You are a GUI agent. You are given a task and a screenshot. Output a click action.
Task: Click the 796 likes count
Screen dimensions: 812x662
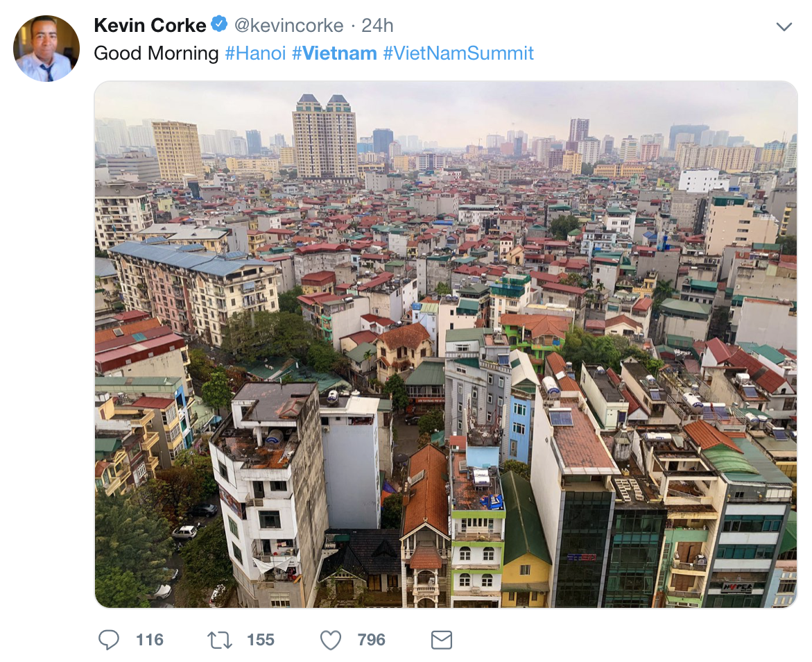pyautogui.click(x=371, y=640)
